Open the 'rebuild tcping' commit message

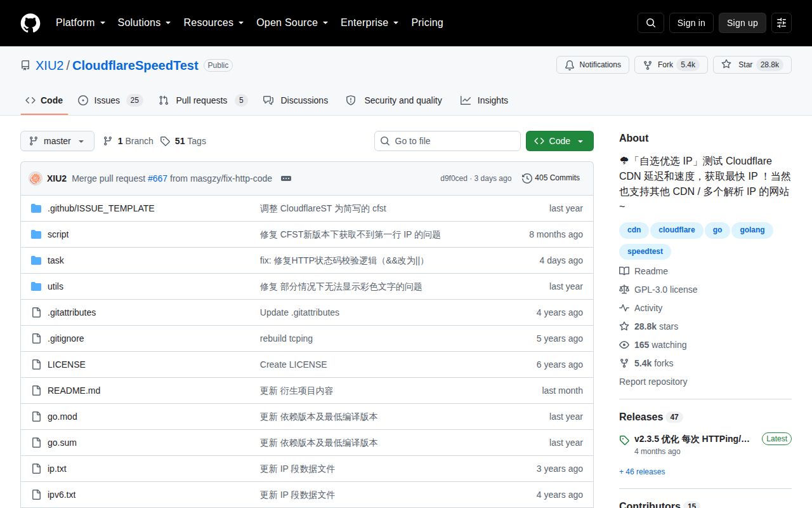[286, 338]
